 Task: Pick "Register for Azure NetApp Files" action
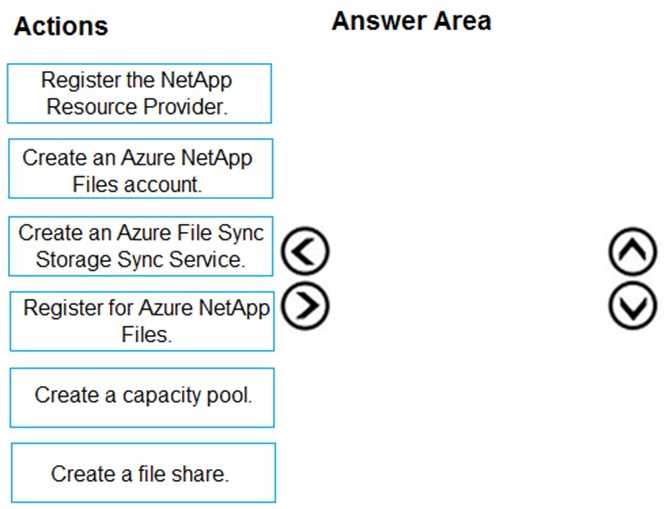(141, 321)
